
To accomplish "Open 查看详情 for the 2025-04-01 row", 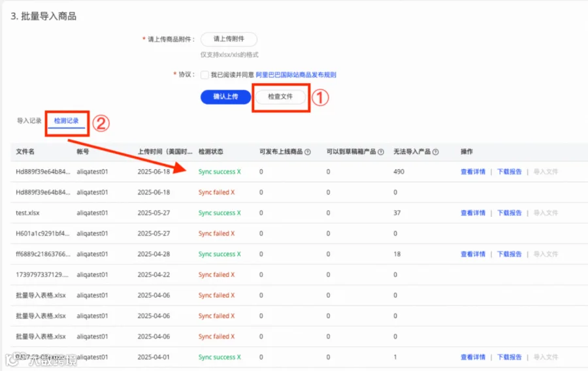I will (x=472, y=357).
